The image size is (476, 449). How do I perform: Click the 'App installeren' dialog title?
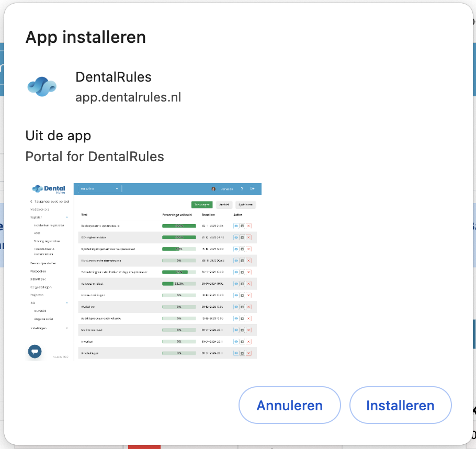86,37
